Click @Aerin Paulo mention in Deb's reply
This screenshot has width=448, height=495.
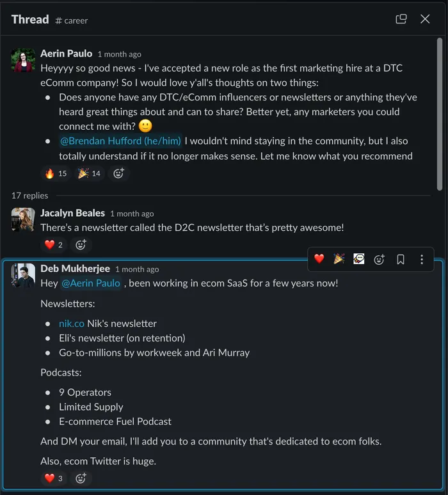90,283
